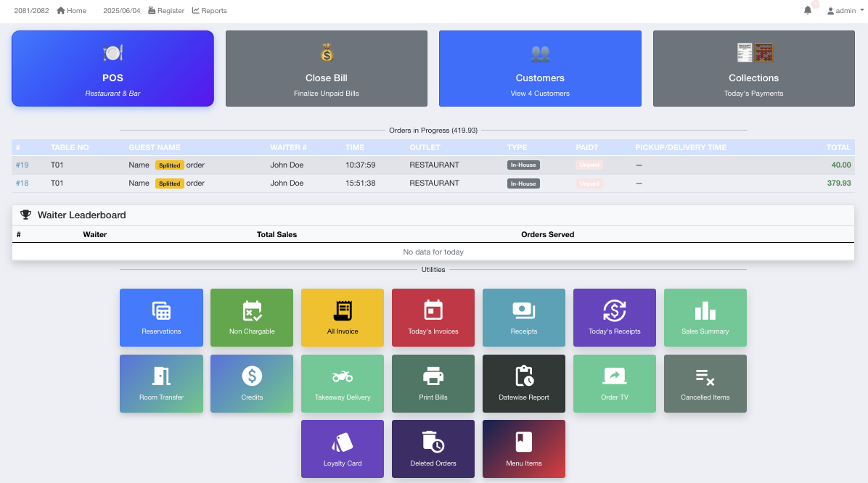Open the POS Restaurant & Bar card
The width and height of the screenshot is (868, 483).
coord(112,69)
